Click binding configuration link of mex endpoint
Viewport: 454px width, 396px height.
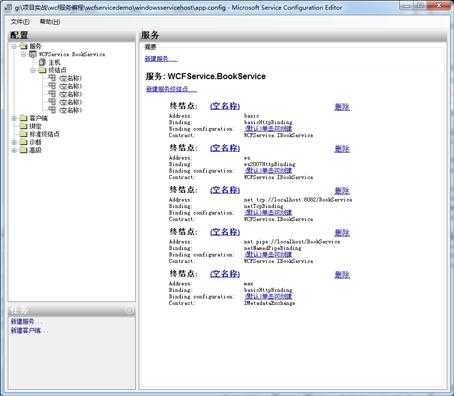[268, 297]
